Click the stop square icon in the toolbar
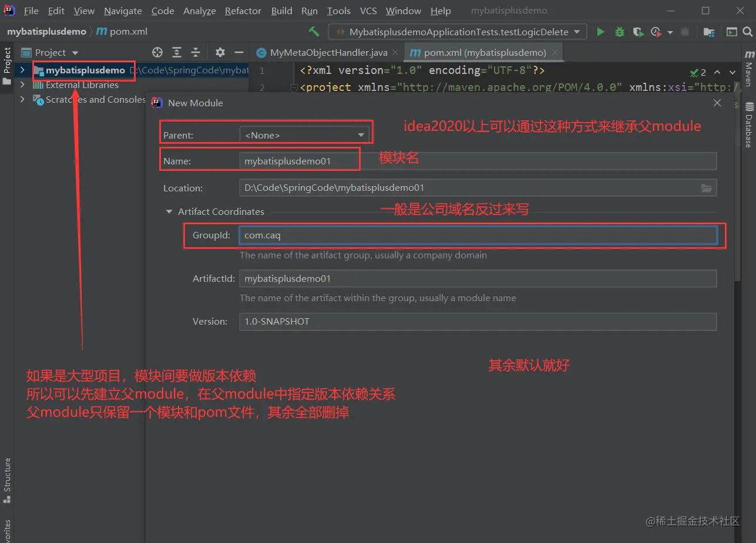Screen dimensions: 756x543 click(685, 32)
